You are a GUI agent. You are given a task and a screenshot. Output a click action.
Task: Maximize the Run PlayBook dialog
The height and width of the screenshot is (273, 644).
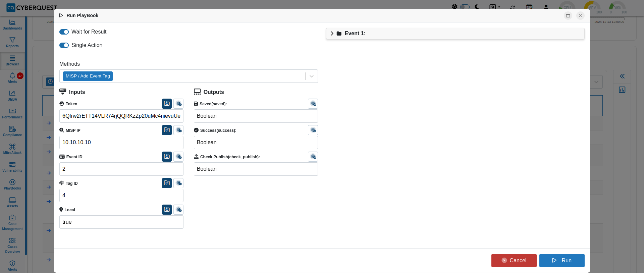pyautogui.click(x=568, y=16)
